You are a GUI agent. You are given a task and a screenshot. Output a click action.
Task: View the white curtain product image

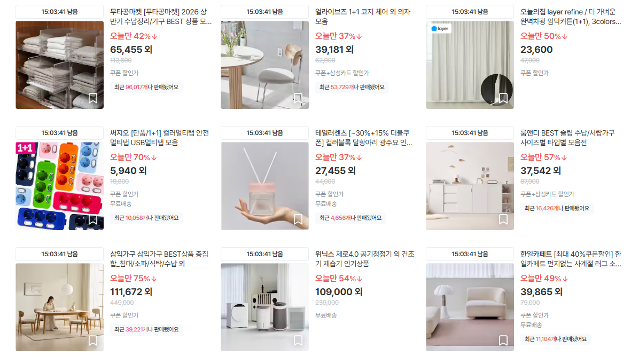click(x=470, y=65)
